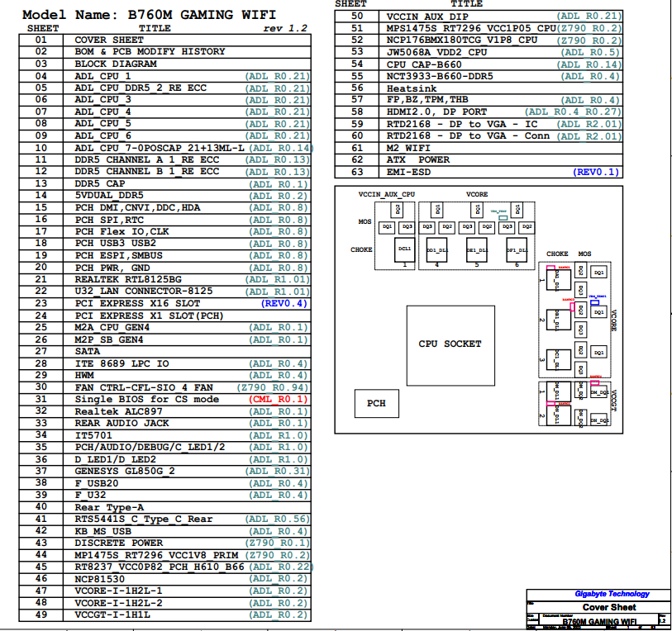Click "MP1475S_RT7296_VCC1V8_PRIM" sheet title
The width and height of the screenshot is (672, 631).
click(156, 555)
